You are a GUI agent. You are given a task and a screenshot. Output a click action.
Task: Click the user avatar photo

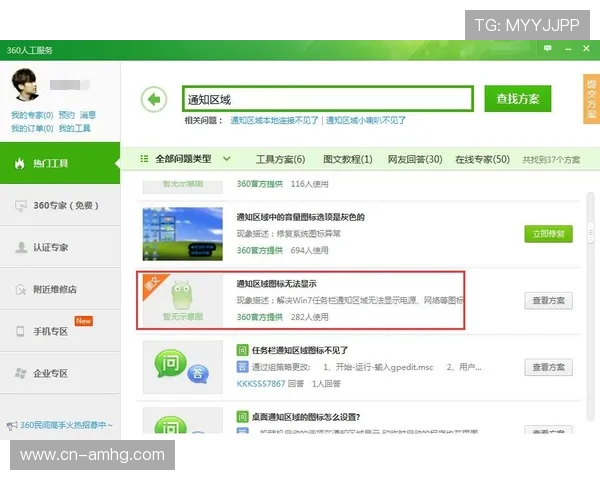[x=25, y=85]
